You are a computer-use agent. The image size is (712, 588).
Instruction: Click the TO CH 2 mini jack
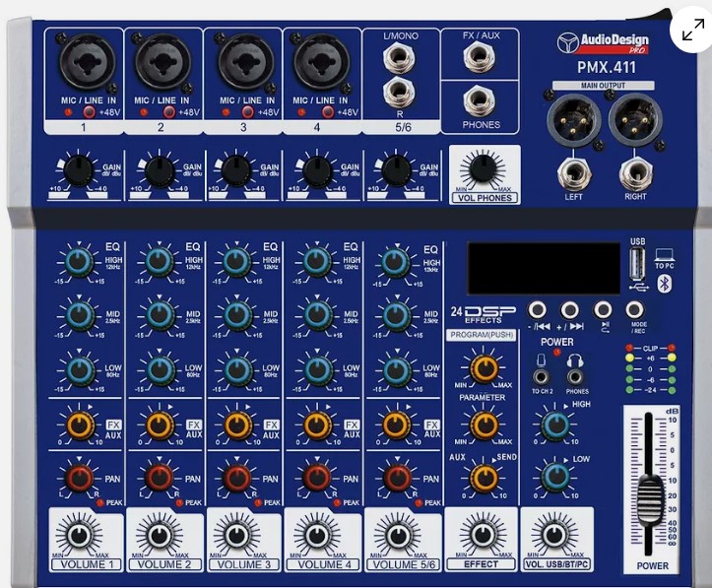(541, 377)
